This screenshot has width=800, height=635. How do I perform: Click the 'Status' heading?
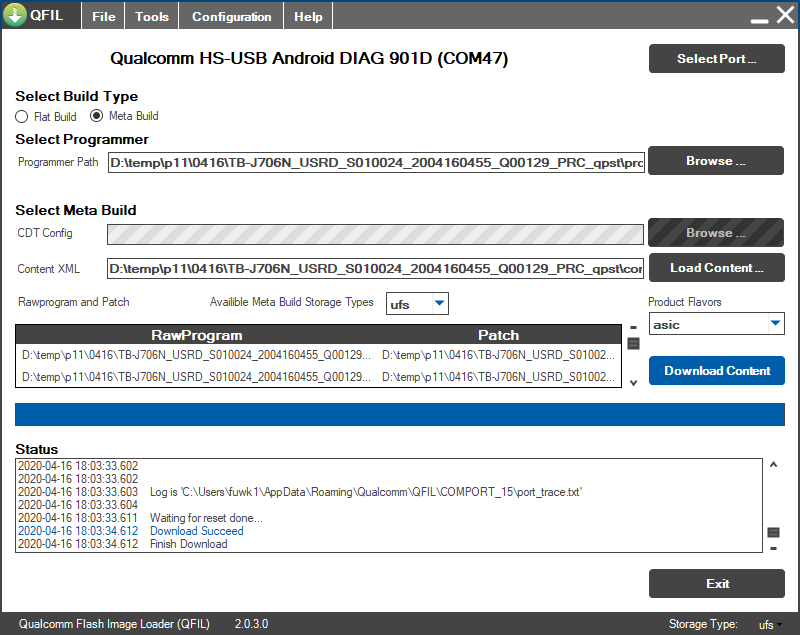(x=37, y=449)
